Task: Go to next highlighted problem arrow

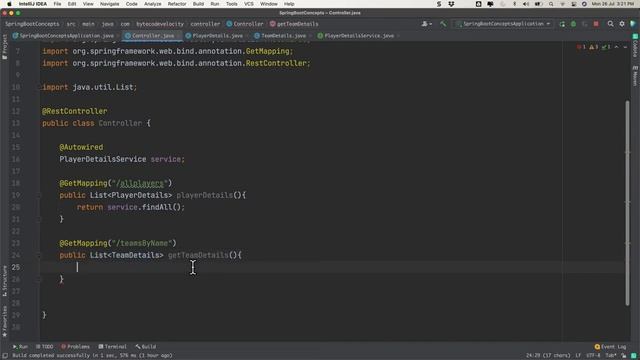Action: [625, 47]
